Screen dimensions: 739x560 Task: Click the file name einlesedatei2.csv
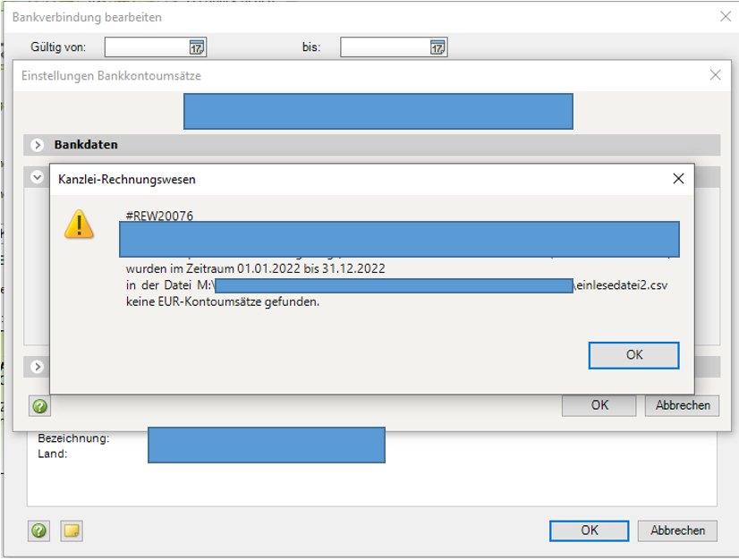coord(622,285)
